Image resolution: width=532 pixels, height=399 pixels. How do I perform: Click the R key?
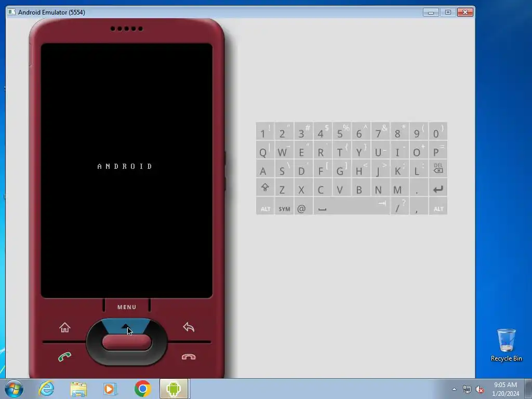pos(323,150)
